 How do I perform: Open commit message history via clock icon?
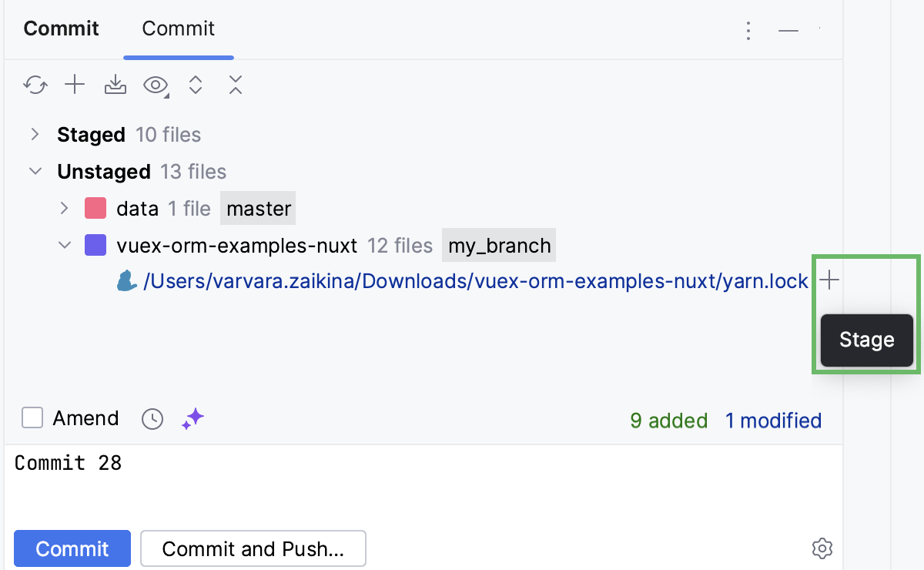click(x=152, y=418)
